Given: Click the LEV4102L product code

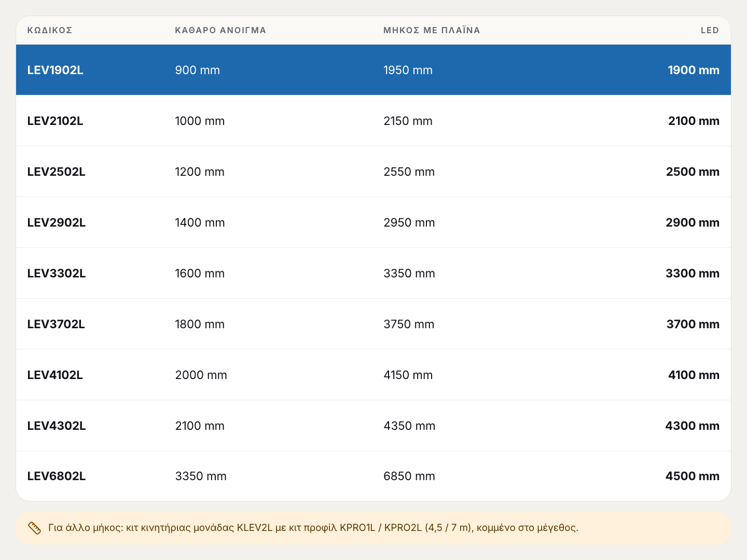Looking at the screenshot, I should (x=55, y=375).
